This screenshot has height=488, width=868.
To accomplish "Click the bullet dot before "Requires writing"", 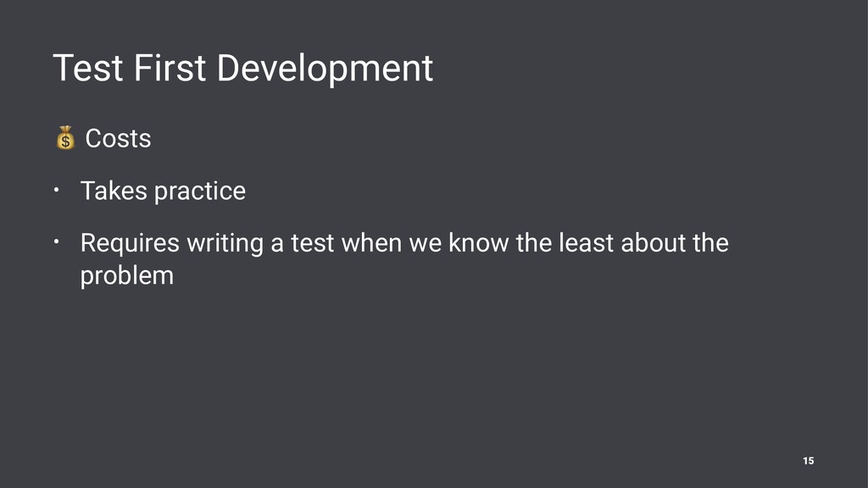I will (57, 241).
